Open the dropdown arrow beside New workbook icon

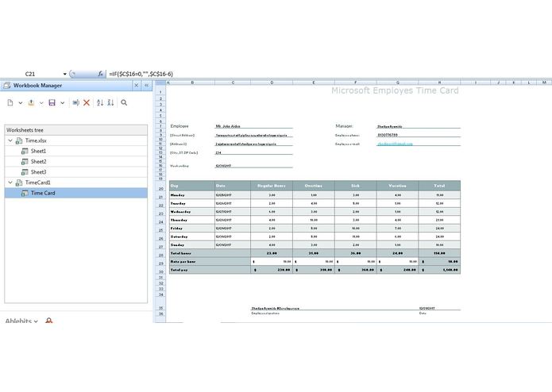click(x=21, y=103)
